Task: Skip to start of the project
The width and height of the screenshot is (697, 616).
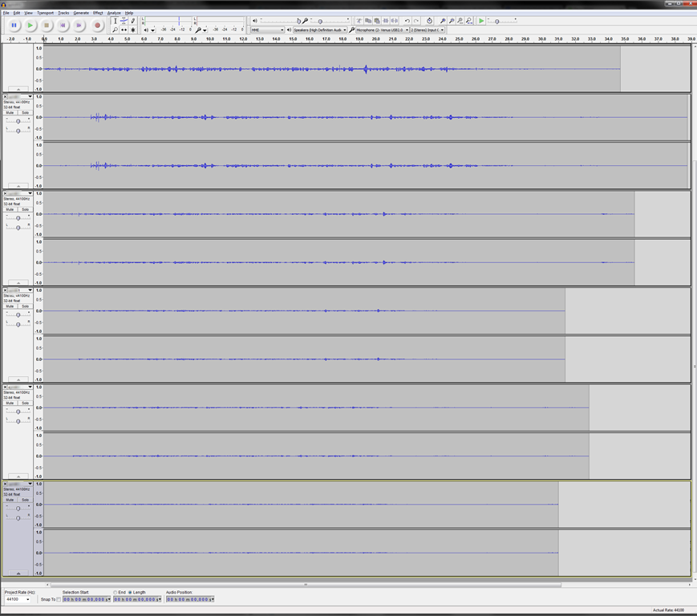Action: coord(63,26)
